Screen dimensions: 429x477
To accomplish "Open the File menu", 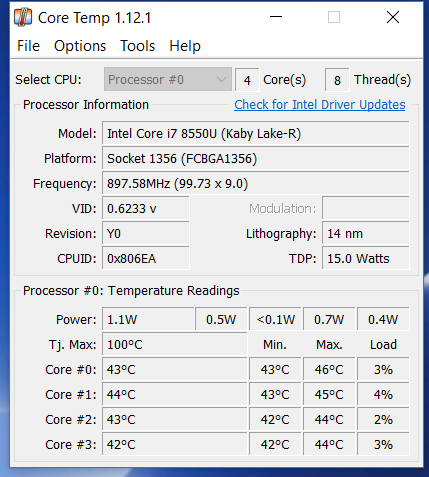I will [x=28, y=46].
